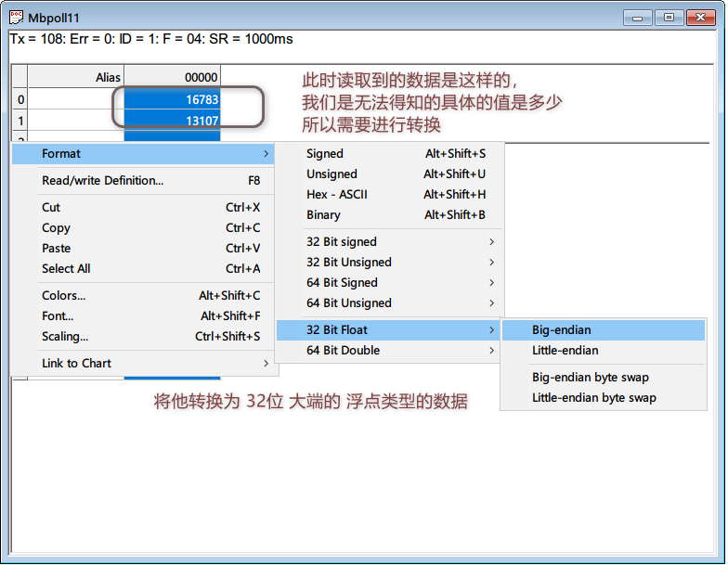Choose Read/write Definition from context menu
This screenshot has height=566, width=728.
143,180
